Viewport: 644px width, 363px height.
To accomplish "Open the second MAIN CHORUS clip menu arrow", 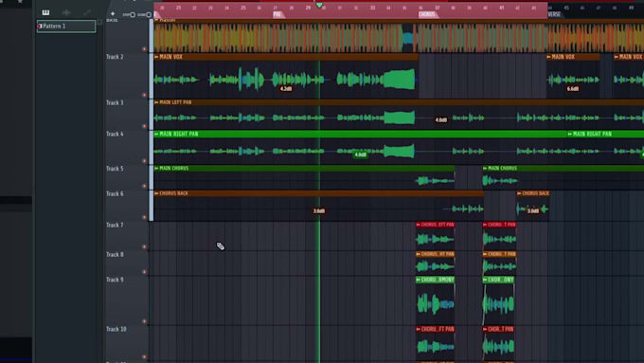I will 485,168.
